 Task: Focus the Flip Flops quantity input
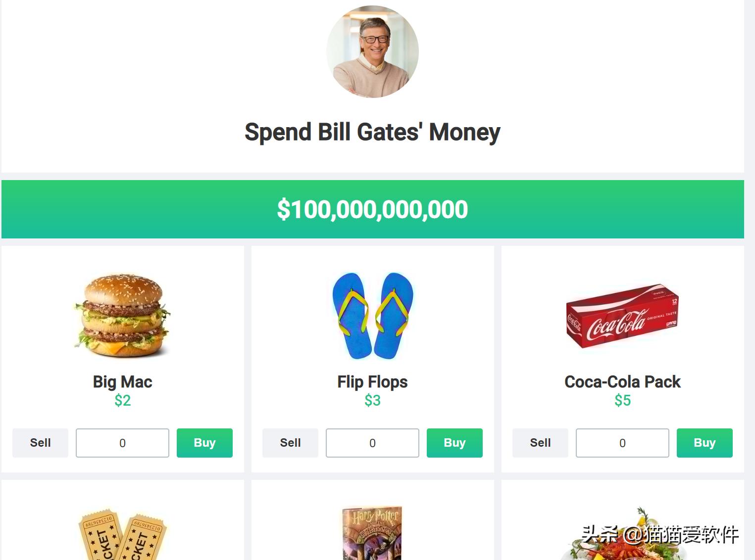(x=372, y=443)
